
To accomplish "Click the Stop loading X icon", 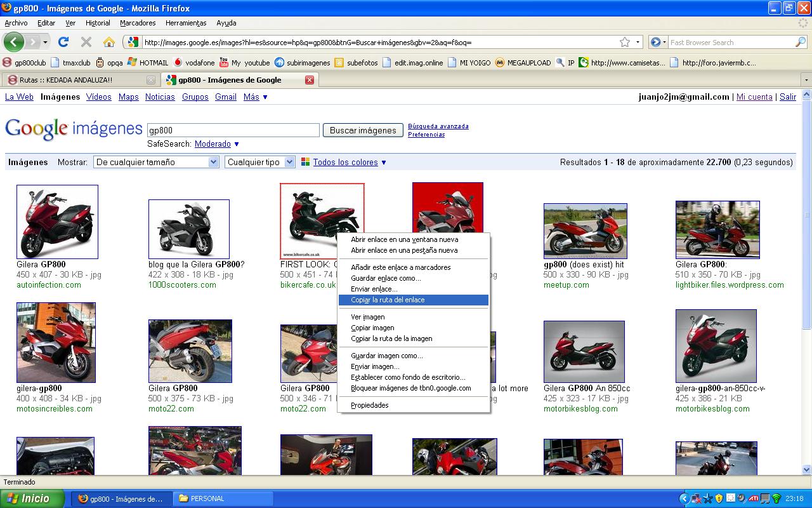I will pos(86,43).
